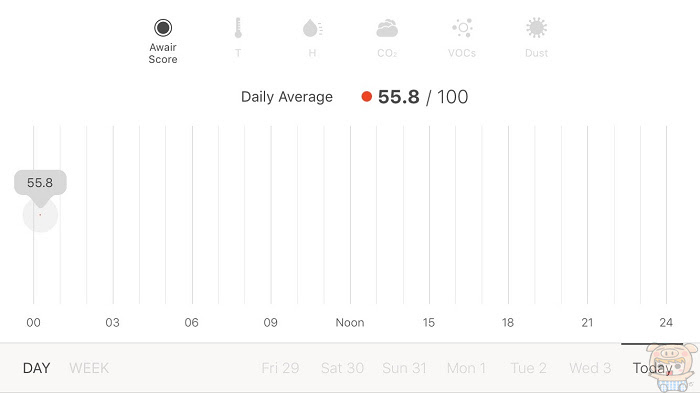Show the CO2 cloud icon readings
Screen dimensions: 700x393
tap(387, 28)
